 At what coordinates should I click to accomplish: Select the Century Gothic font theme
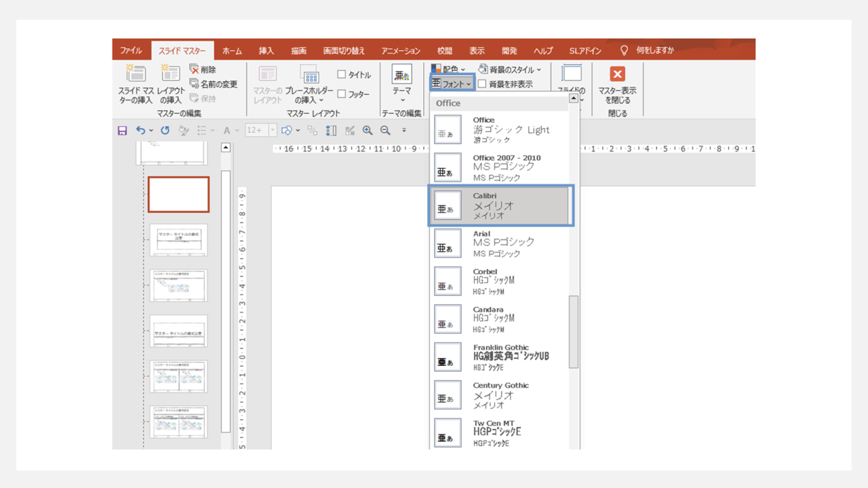[499, 394]
